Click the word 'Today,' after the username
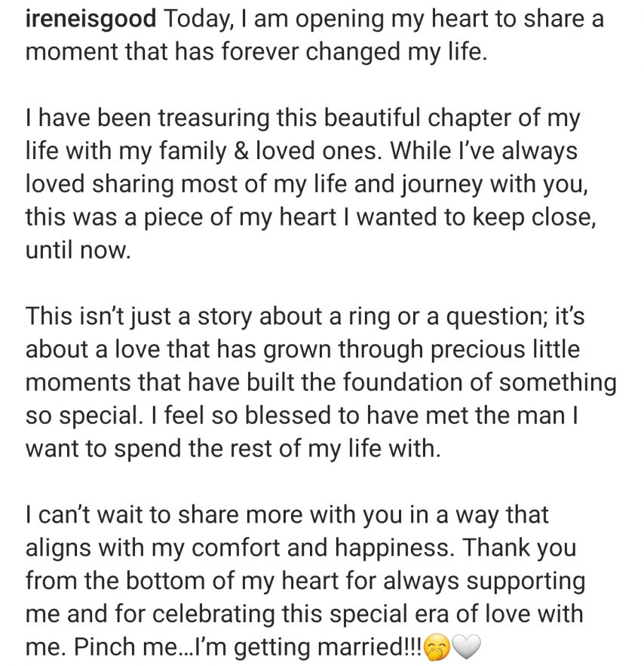The height and width of the screenshot is (666, 644). pyautogui.click(x=198, y=20)
